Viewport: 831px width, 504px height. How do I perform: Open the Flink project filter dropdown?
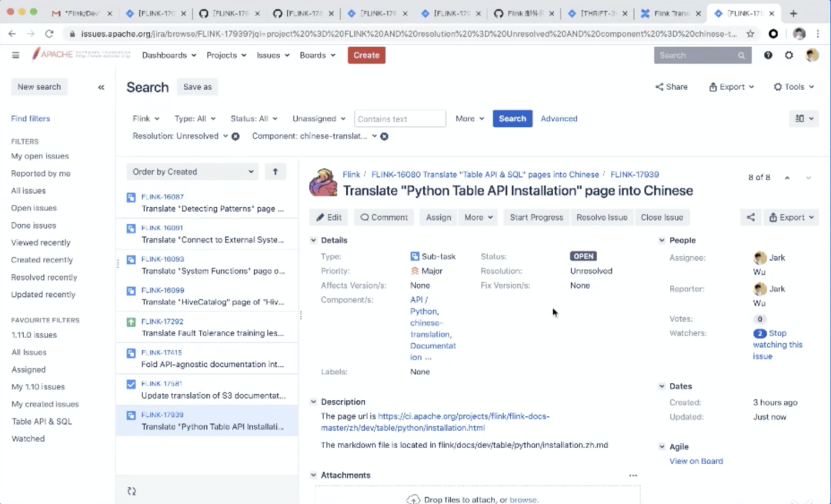coord(145,118)
